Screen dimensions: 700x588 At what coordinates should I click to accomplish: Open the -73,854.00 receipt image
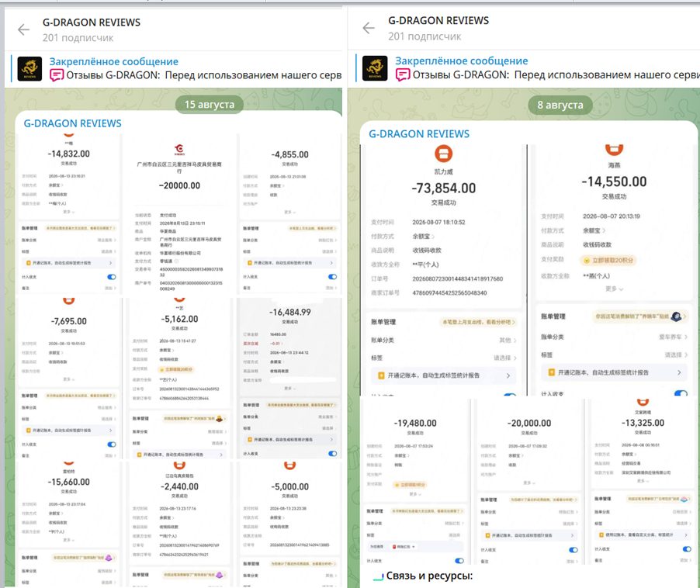[x=443, y=270]
